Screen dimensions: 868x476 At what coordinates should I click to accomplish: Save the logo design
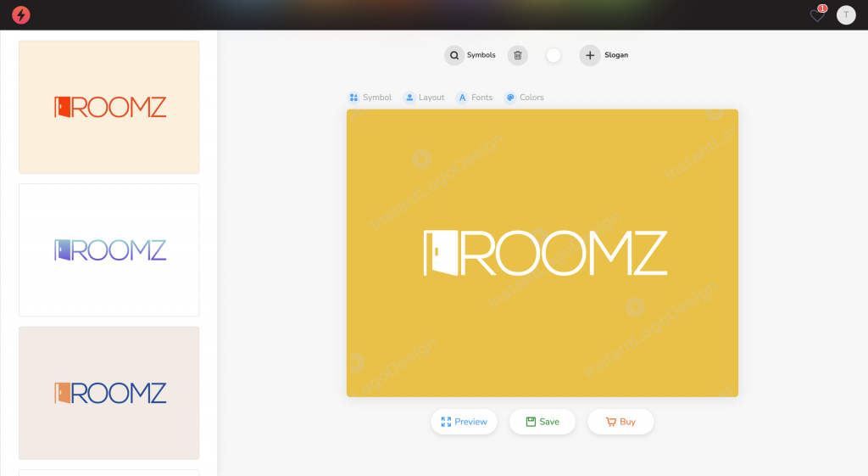click(542, 422)
